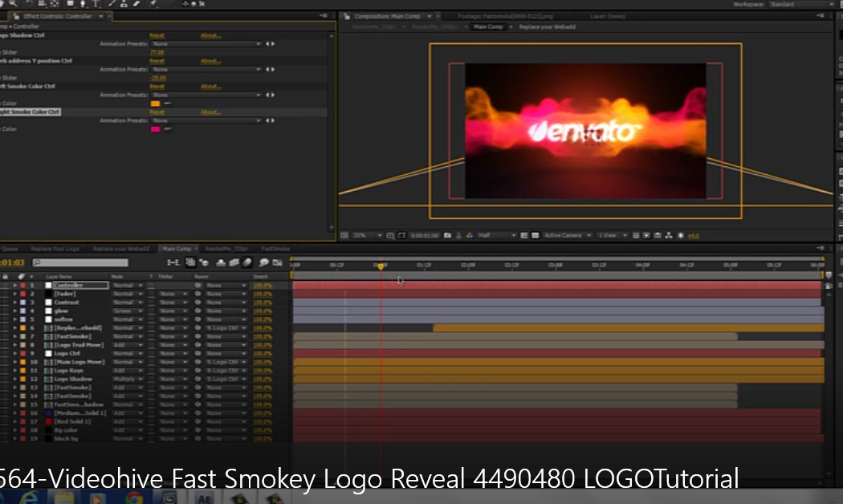Select the Type tool in top toolbar
The image size is (843, 504).
(x=96, y=4)
